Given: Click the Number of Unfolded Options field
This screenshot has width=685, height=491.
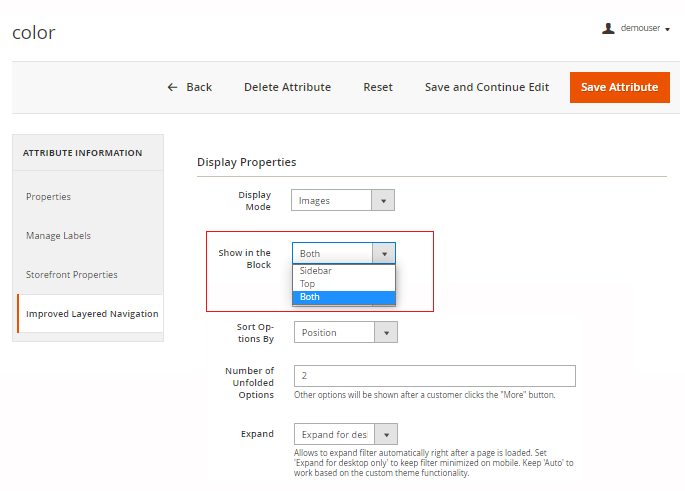Looking at the screenshot, I should pos(434,376).
